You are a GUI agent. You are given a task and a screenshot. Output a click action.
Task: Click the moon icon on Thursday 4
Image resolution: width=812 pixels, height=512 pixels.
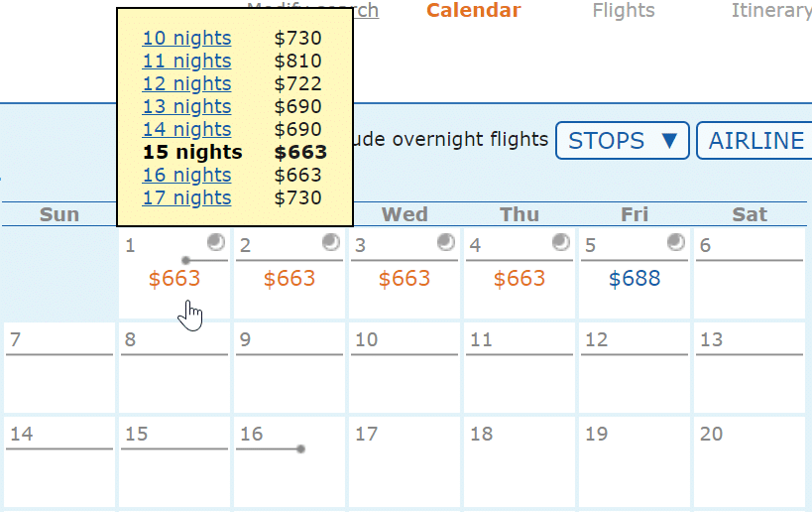(561, 242)
